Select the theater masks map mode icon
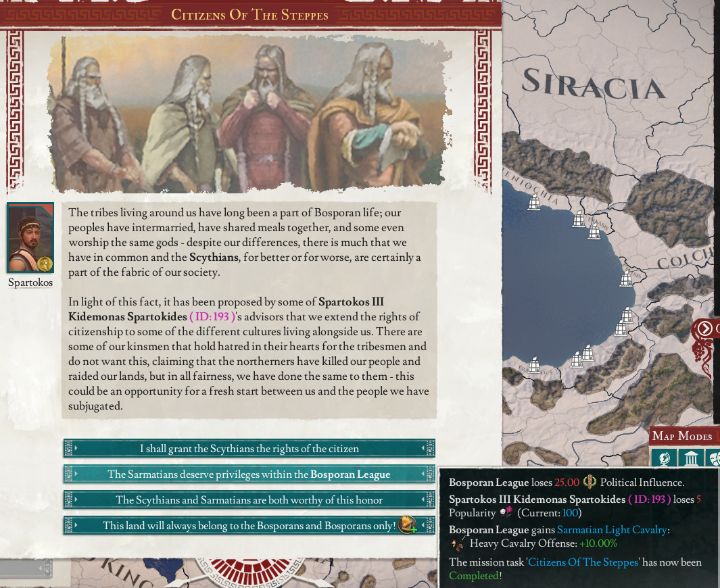This screenshot has height=588, width=720. [x=714, y=458]
